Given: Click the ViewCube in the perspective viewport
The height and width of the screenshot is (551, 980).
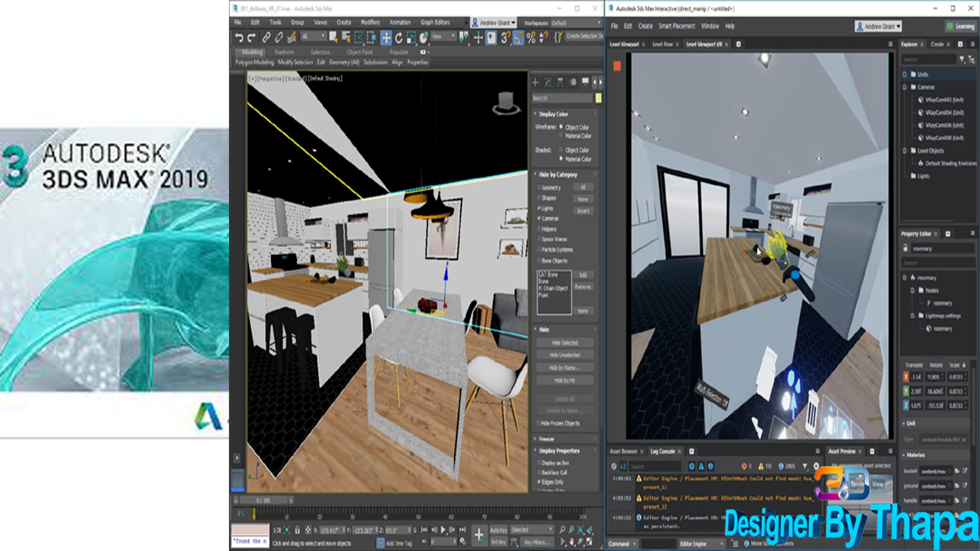Looking at the screenshot, I should [505, 103].
